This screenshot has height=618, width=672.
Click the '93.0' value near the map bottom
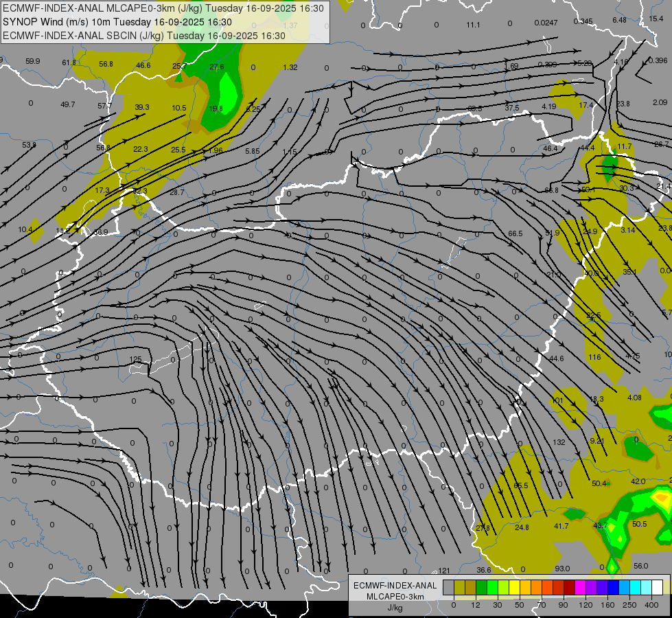click(562, 569)
